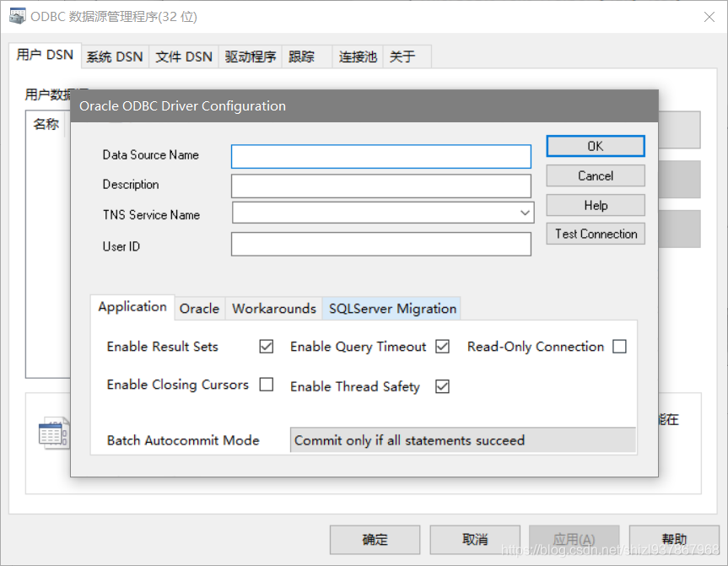Enable Closing Cursors checkbox

coord(267,385)
